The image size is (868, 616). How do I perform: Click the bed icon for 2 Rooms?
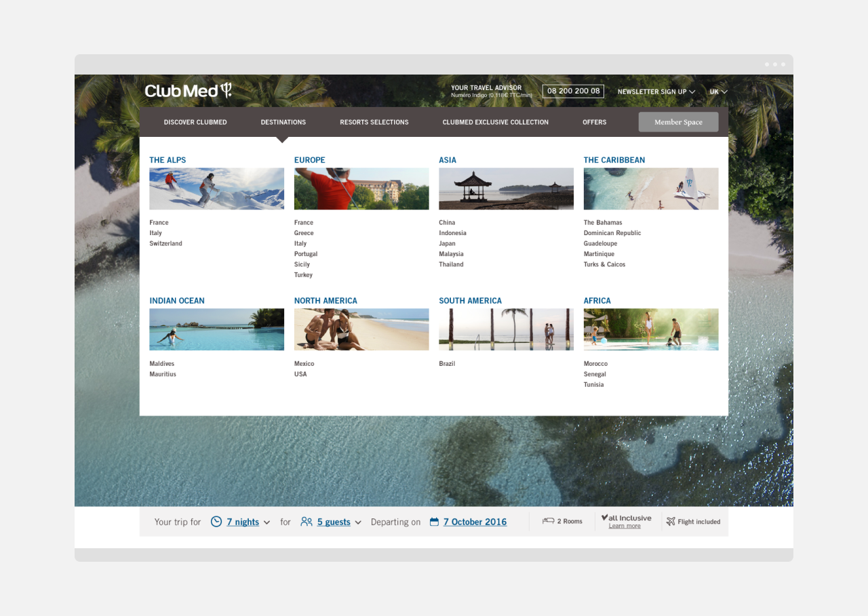548,521
